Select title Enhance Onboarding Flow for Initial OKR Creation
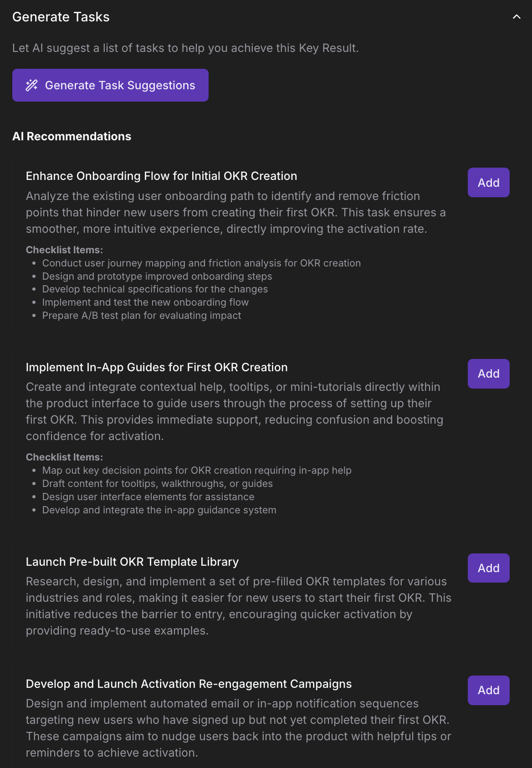The height and width of the screenshot is (768, 532). [161, 176]
